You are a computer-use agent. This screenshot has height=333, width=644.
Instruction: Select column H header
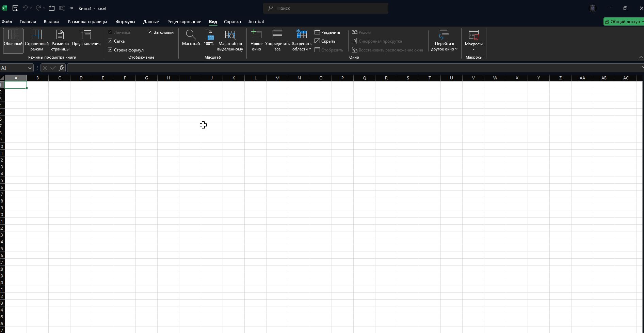168,78
